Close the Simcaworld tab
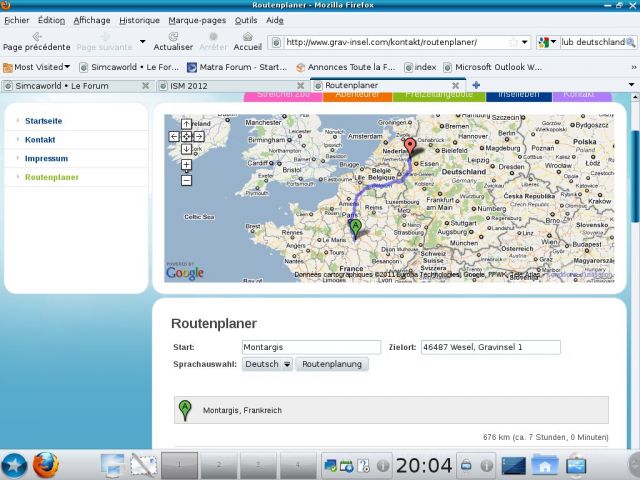The width and height of the screenshot is (640, 480). [145, 86]
